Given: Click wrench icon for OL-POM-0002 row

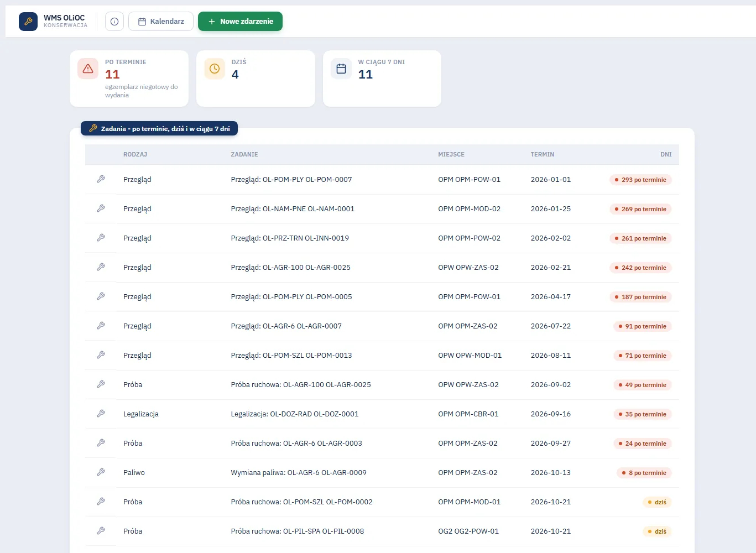Looking at the screenshot, I should tap(101, 502).
